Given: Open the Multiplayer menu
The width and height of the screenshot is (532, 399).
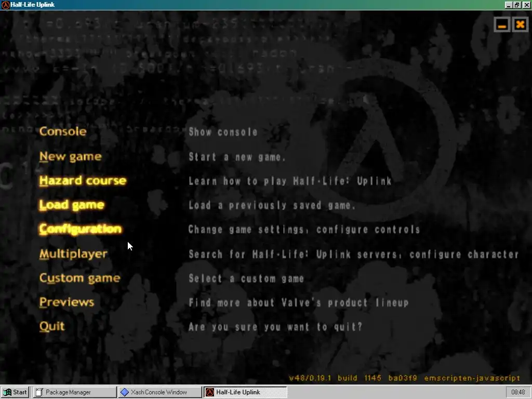Looking at the screenshot, I should pyautogui.click(x=73, y=254).
